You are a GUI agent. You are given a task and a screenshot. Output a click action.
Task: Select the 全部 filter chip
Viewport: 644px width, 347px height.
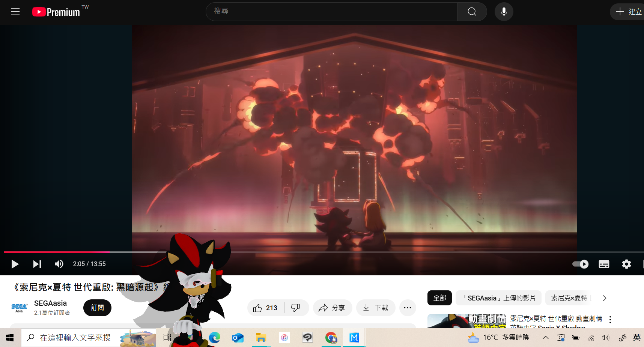coord(439,298)
